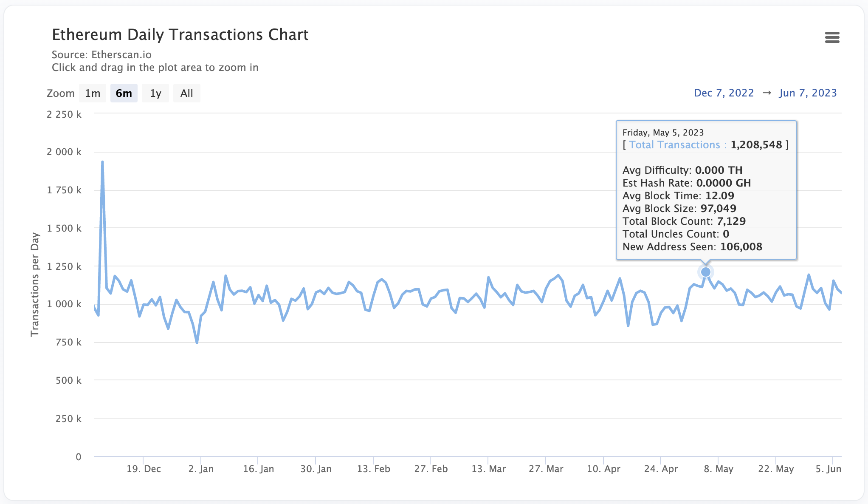Click the '2 000 k' y-axis label
This screenshot has width=868, height=504.
pyautogui.click(x=64, y=152)
